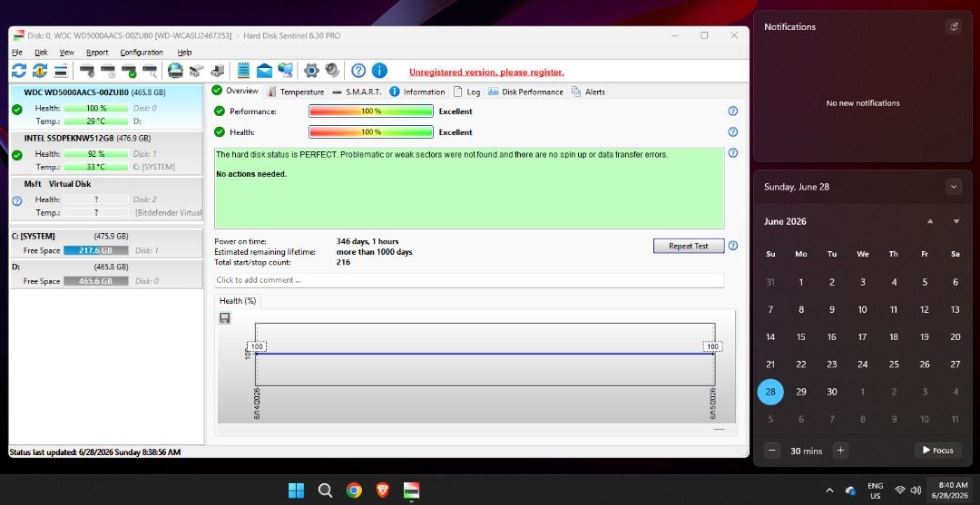The image size is (980, 505).
Task: Click the disk icon with green checkmark
Action: point(130,71)
